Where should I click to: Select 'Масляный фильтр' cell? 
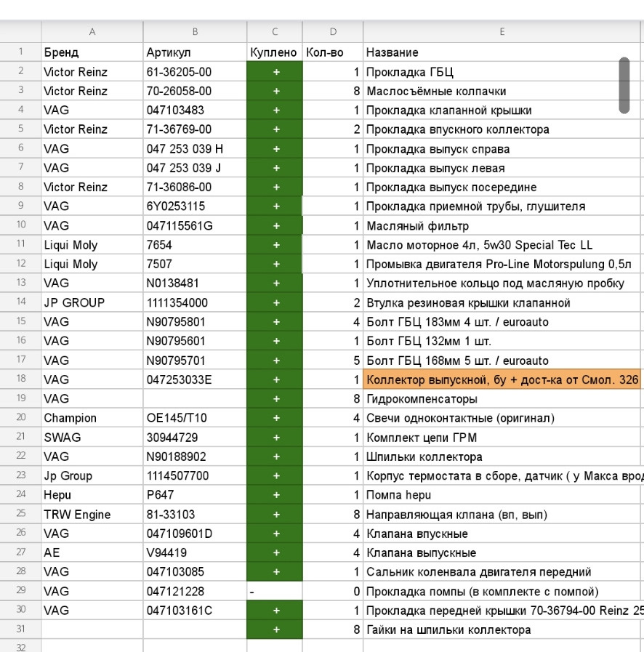502,226
